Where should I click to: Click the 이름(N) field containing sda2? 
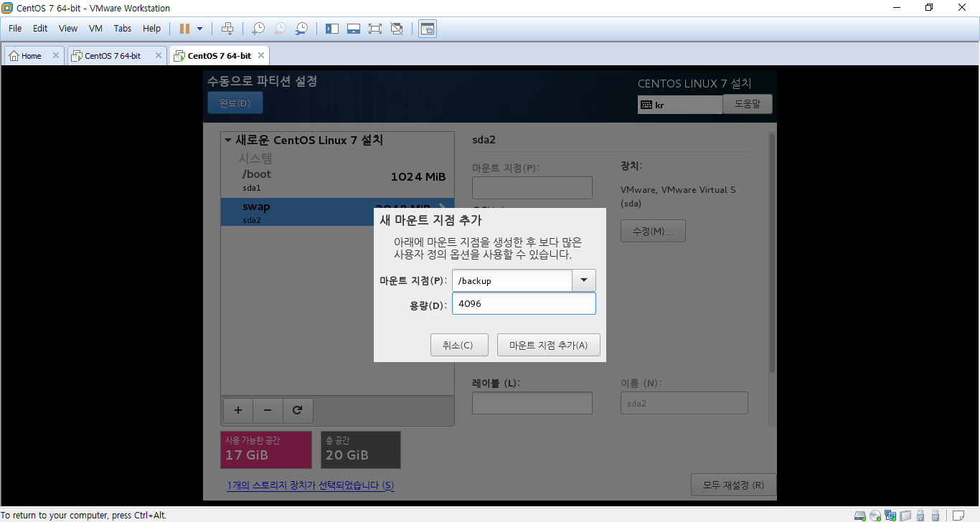tap(684, 403)
